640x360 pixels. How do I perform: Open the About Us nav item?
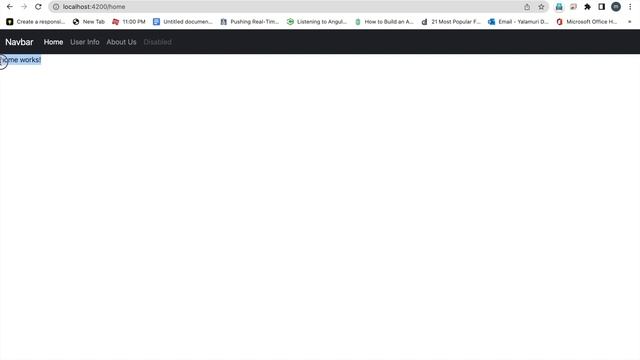121,42
